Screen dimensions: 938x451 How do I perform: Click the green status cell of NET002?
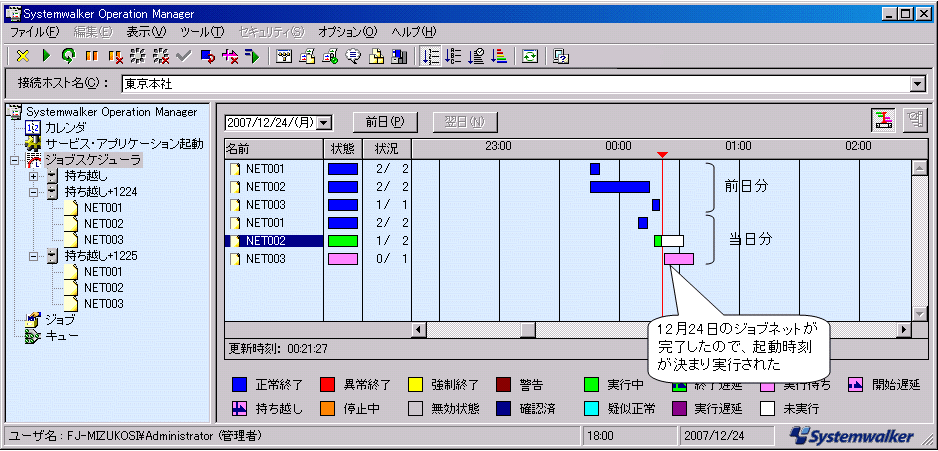343,241
